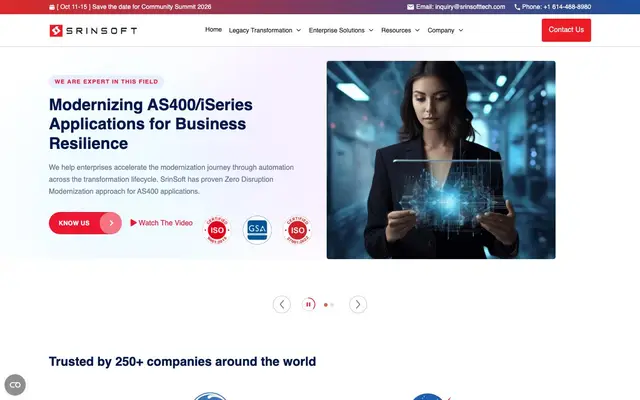Click the SrinSoft logo
This screenshot has width=640, height=400.
pos(93,31)
